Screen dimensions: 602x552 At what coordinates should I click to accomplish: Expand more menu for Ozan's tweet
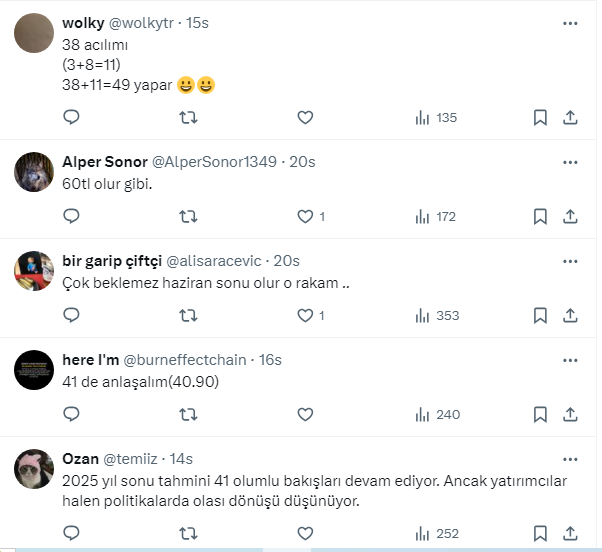coord(570,459)
